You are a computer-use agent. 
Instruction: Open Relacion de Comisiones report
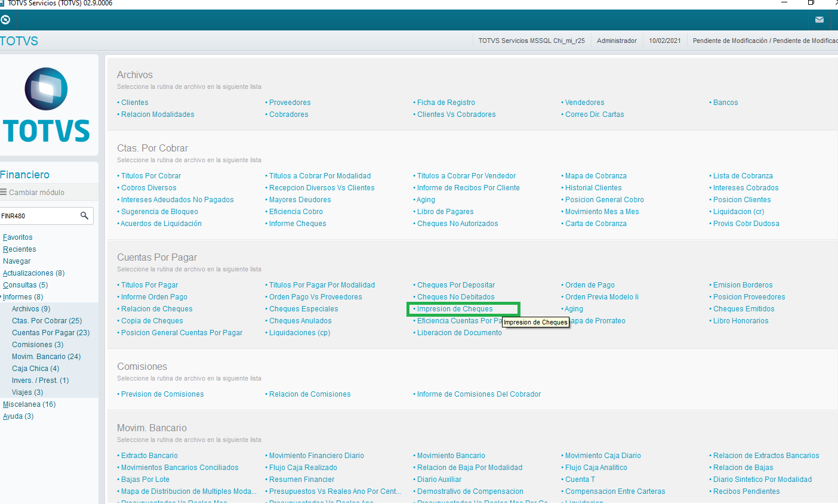click(x=310, y=394)
